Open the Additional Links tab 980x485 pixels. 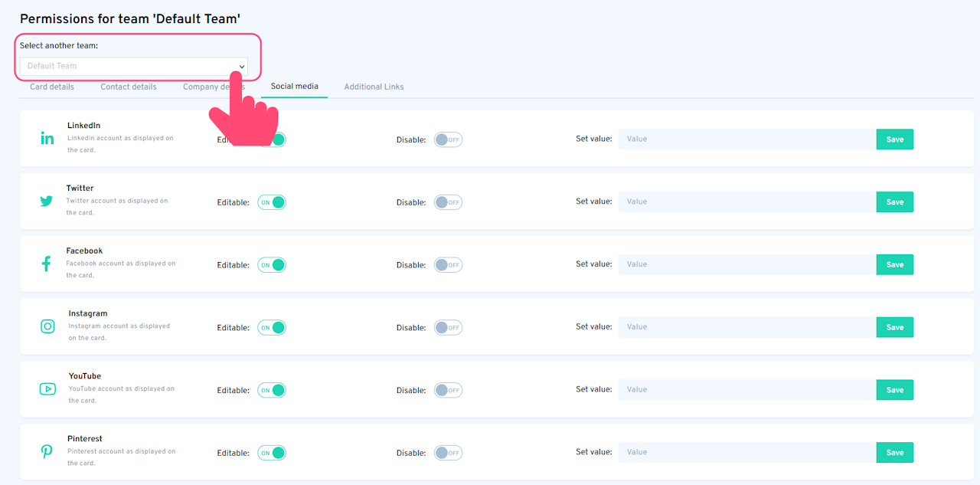[x=374, y=87]
